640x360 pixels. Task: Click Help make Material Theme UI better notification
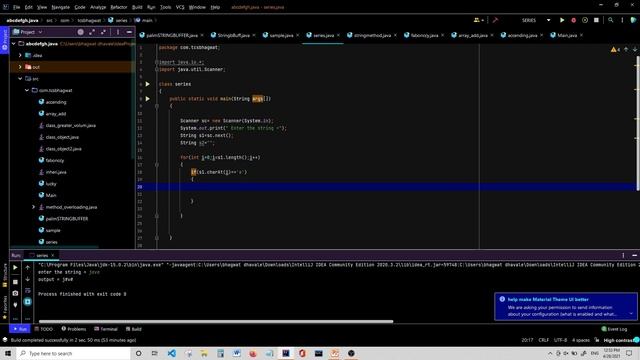tap(565, 307)
